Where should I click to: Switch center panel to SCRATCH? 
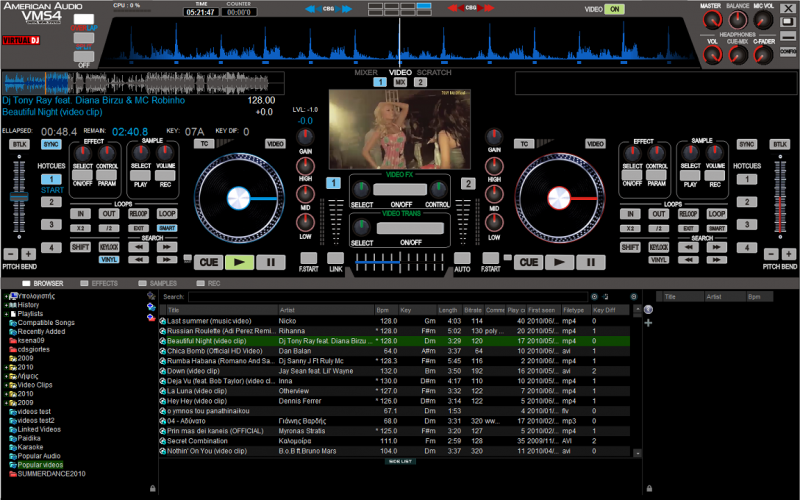pyautogui.click(x=434, y=72)
